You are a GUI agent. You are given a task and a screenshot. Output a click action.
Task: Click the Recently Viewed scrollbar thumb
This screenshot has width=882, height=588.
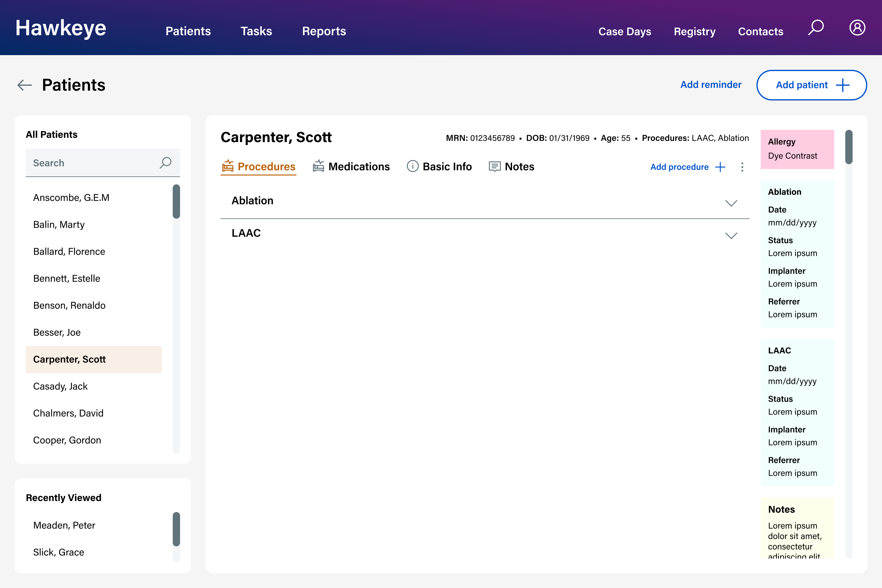[x=176, y=529]
